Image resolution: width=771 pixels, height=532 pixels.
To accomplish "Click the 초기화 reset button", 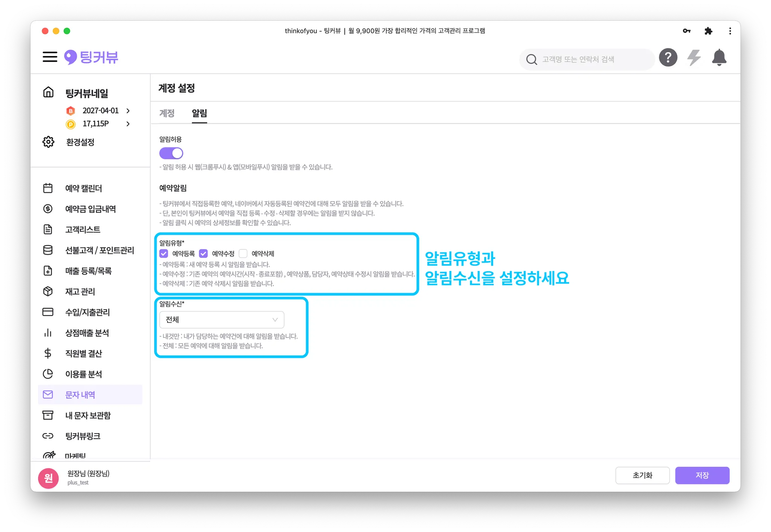I will coord(642,475).
